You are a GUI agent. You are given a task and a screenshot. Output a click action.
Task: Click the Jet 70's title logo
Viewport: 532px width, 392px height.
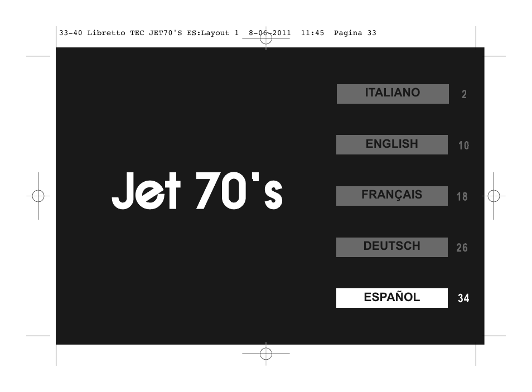(x=197, y=191)
